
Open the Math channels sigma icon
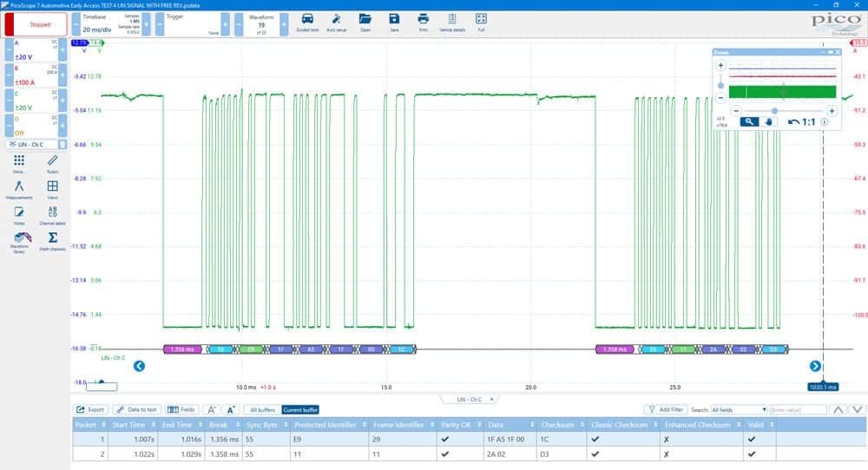click(x=53, y=241)
